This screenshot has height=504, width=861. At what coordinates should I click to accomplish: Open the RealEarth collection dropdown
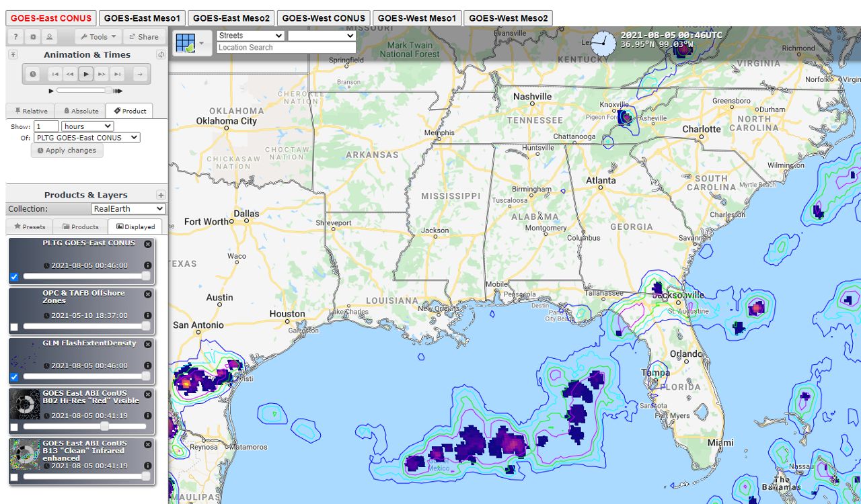click(x=128, y=209)
